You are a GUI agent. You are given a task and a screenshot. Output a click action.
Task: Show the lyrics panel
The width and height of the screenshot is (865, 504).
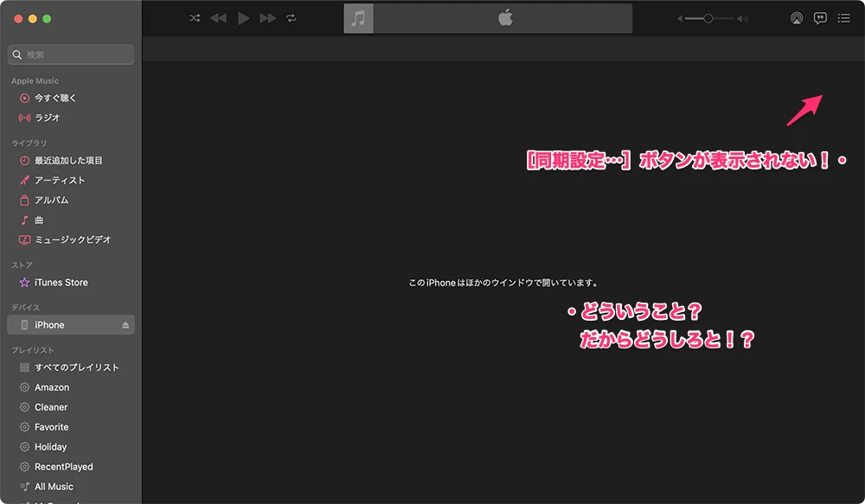coord(820,18)
